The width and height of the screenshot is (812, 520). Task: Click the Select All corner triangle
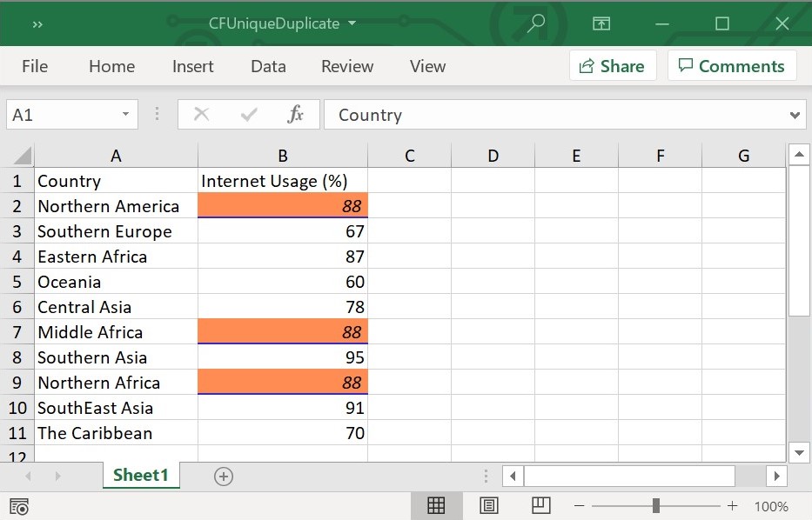(x=21, y=157)
